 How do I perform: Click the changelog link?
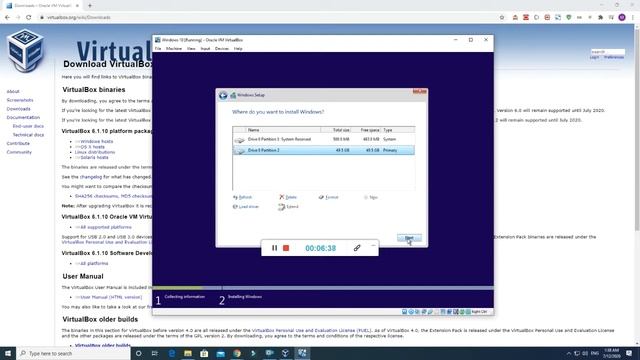click(91, 177)
